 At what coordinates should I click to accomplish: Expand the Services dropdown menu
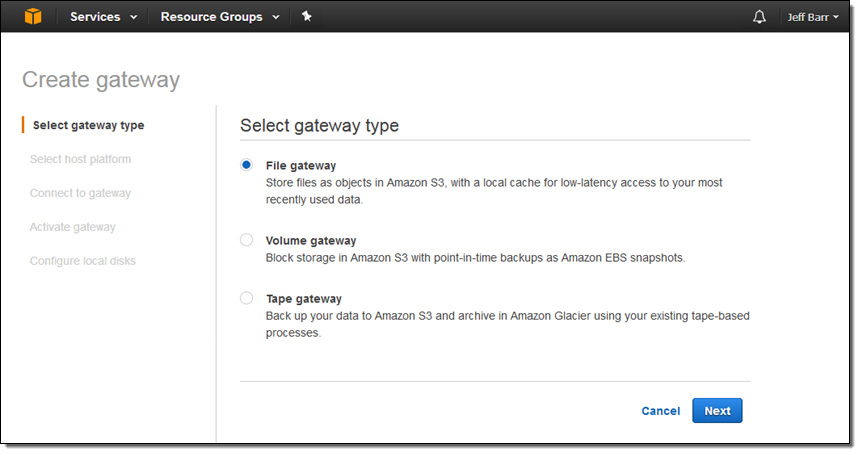click(x=103, y=17)
